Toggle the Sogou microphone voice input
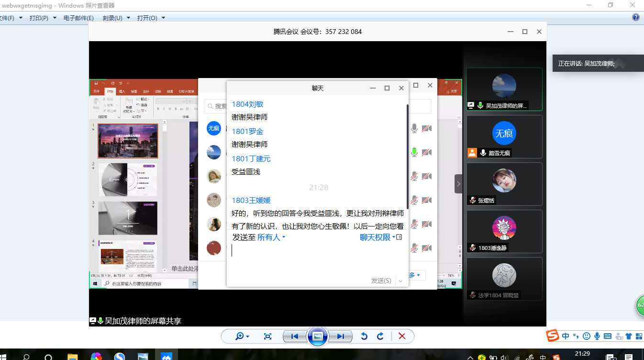The image size is (644, 360). coord(597,336)
